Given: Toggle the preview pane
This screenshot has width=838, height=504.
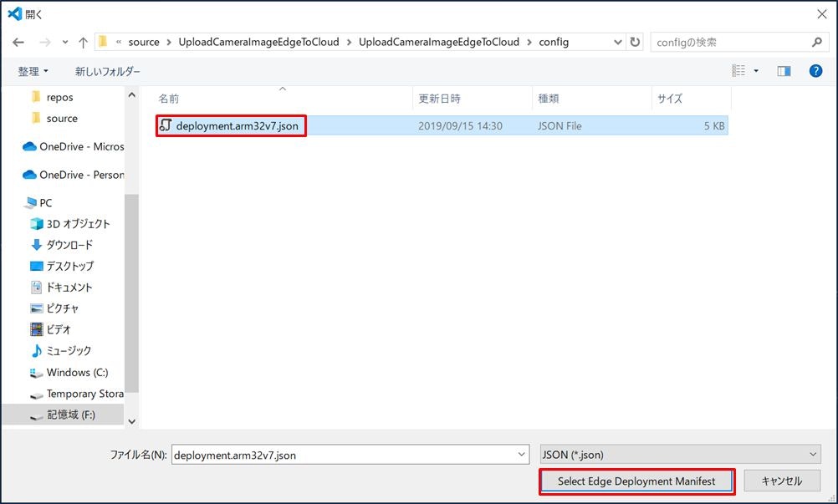Looking at the screenshot, I should click(784, 71).
